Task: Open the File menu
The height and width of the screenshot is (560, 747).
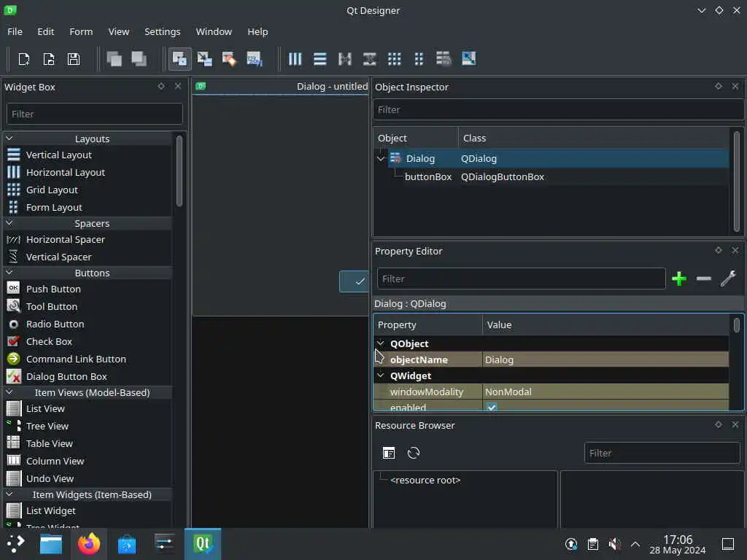Action: (x=15, y=31)
